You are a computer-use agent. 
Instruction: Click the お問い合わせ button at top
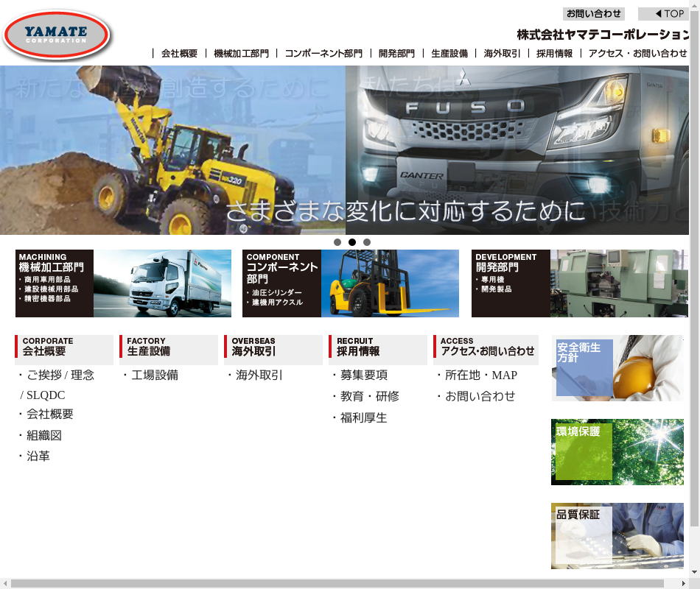coord(593,13)
